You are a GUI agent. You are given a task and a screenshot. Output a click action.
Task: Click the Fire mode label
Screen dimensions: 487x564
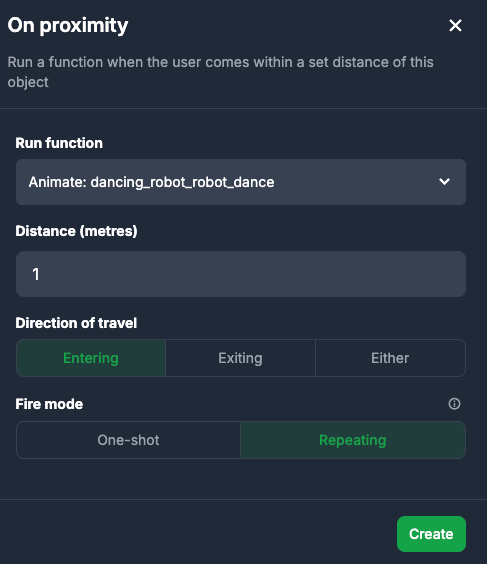coord(49,404)
